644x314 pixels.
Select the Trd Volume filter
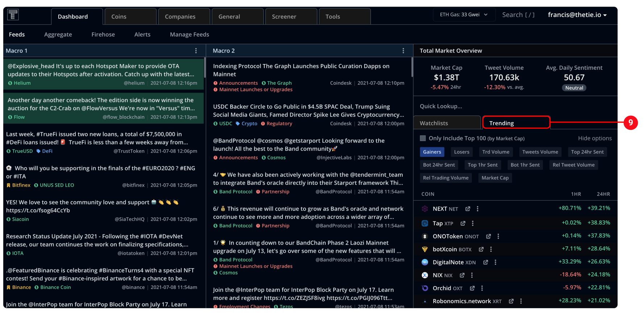click(x=495, y=152)
